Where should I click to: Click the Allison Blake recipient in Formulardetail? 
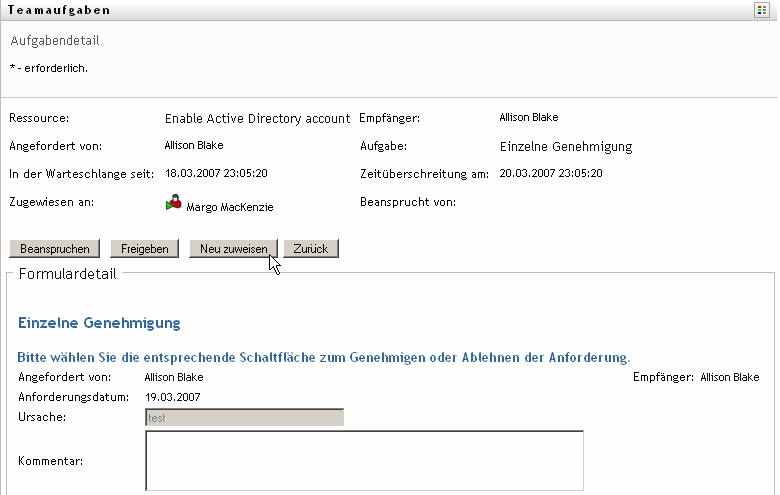(x=730, y=377)
